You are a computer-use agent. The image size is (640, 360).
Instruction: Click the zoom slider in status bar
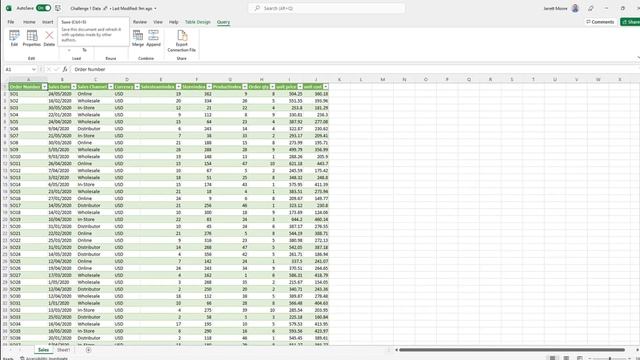tap(611, 358)
